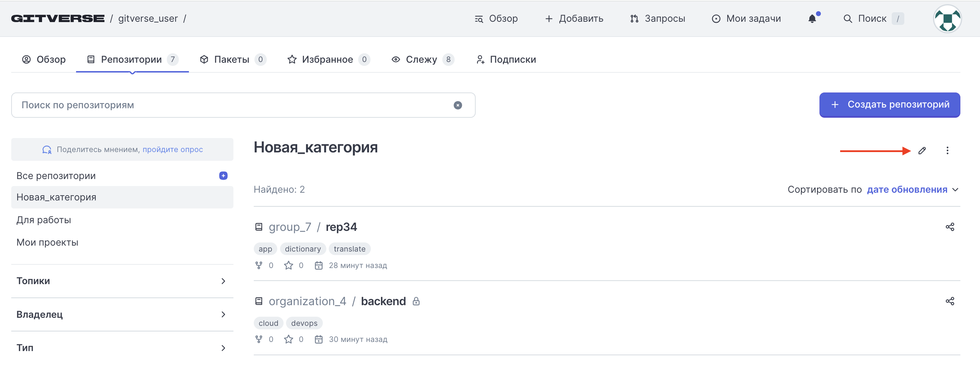Screen dimensions: 980x391
Task: Click the lock icon next to backend
Action: [416, 301]
